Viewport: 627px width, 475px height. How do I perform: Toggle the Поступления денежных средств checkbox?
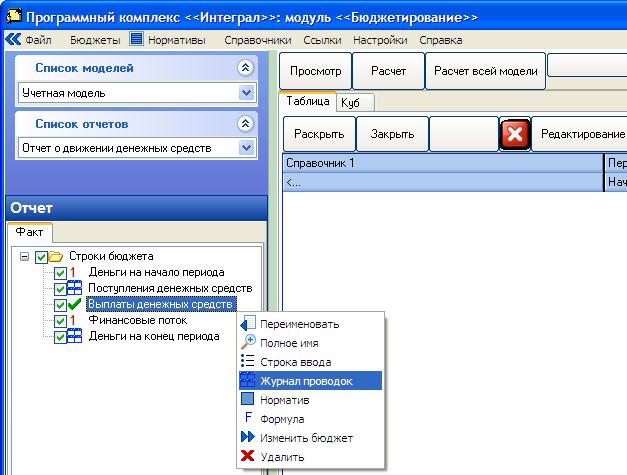[x=60, y=289]
